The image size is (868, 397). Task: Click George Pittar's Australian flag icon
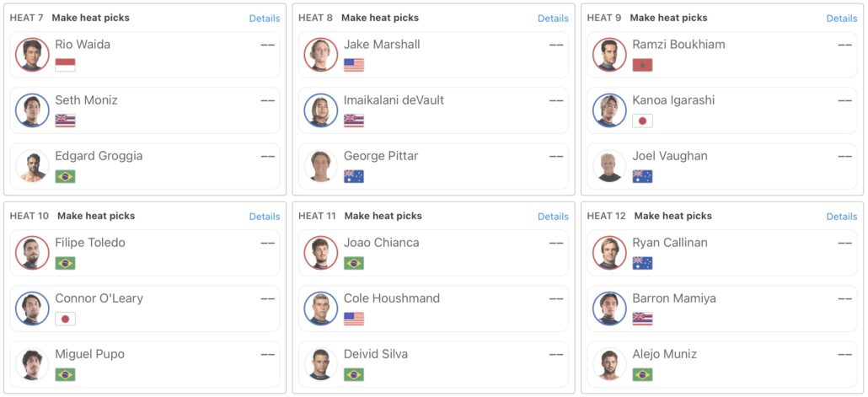point(354,176)
